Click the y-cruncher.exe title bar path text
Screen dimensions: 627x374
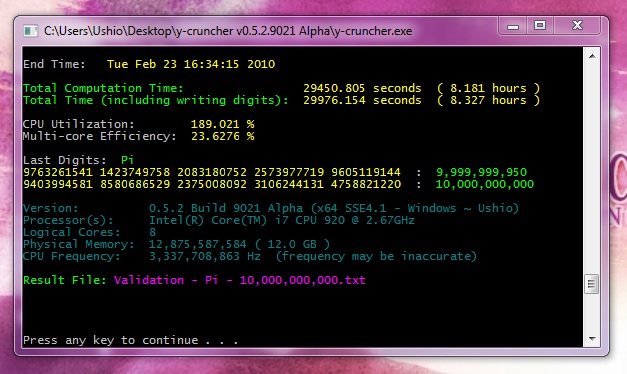[228, 31]
